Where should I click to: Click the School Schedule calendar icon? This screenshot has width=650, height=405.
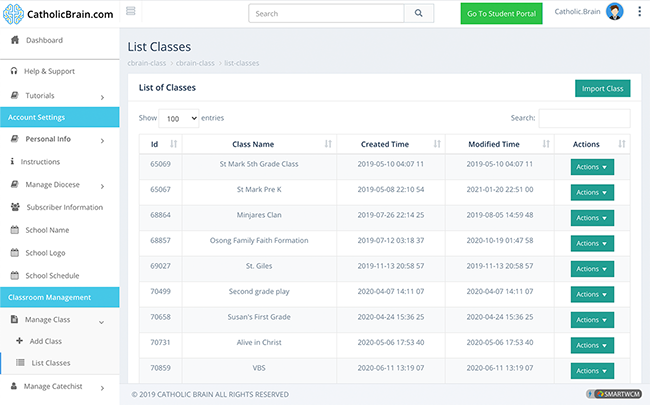click(x=15, y=275)
